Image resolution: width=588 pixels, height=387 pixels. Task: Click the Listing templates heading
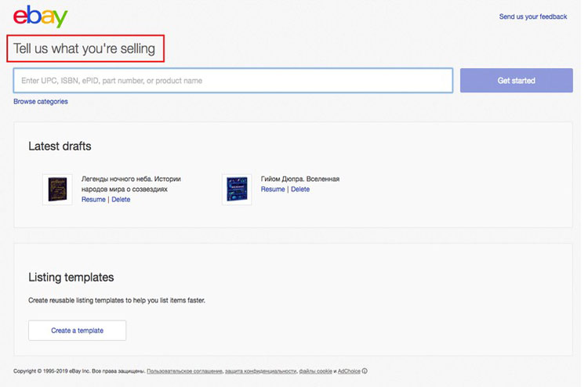pos(71,277)
